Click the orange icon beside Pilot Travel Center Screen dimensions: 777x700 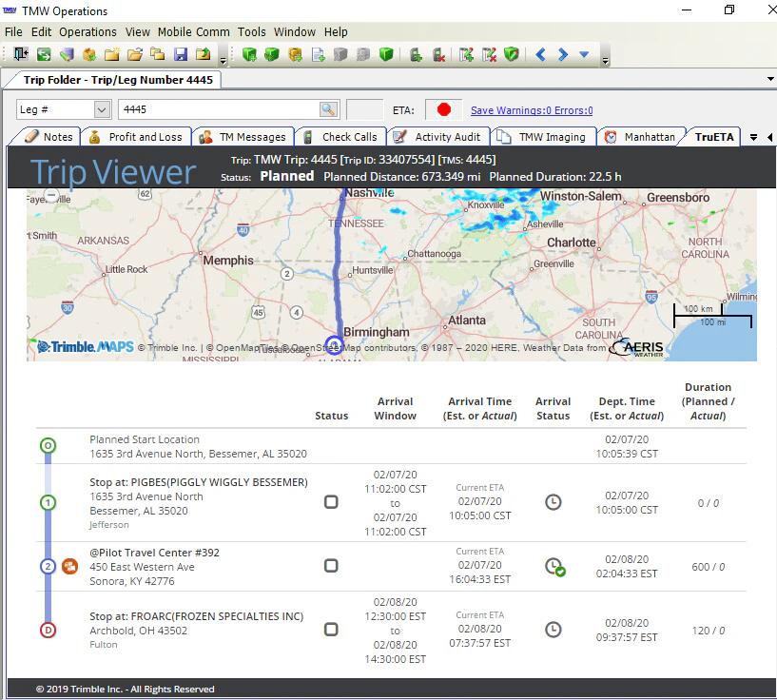click(69, 567)
